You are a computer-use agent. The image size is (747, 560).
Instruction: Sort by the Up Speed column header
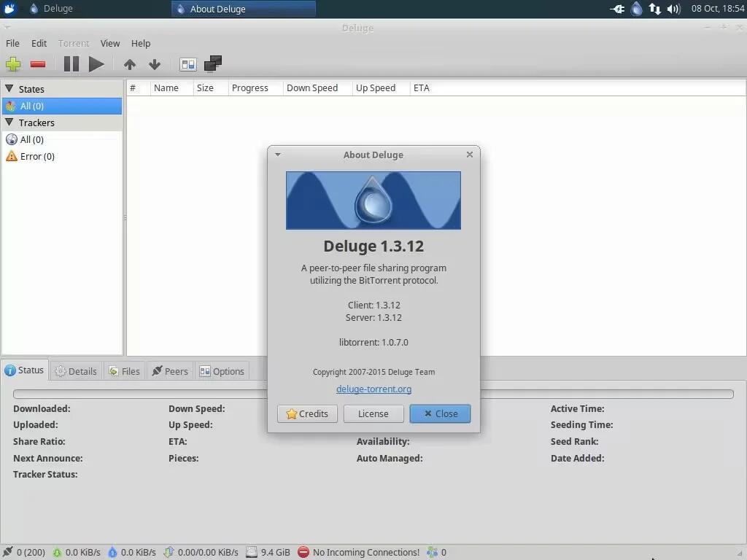[381, 88]
